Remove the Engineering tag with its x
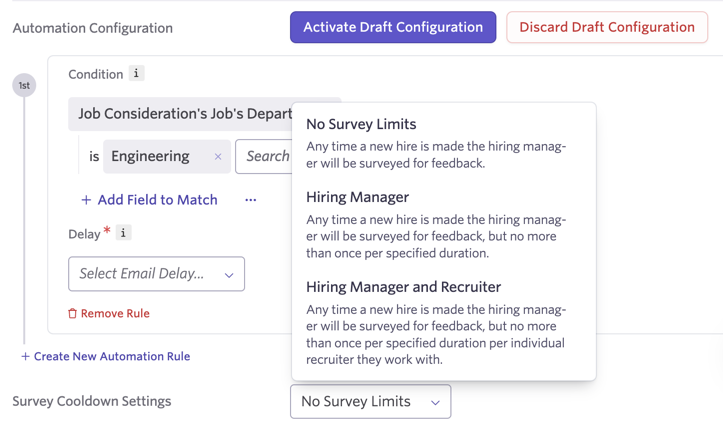The width and height of the screenshot is (723, 429). [x=218, y=157]
